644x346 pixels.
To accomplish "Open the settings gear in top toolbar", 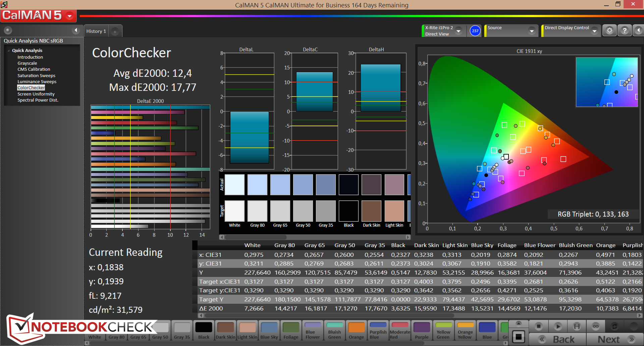I will (x=609, y=31).
